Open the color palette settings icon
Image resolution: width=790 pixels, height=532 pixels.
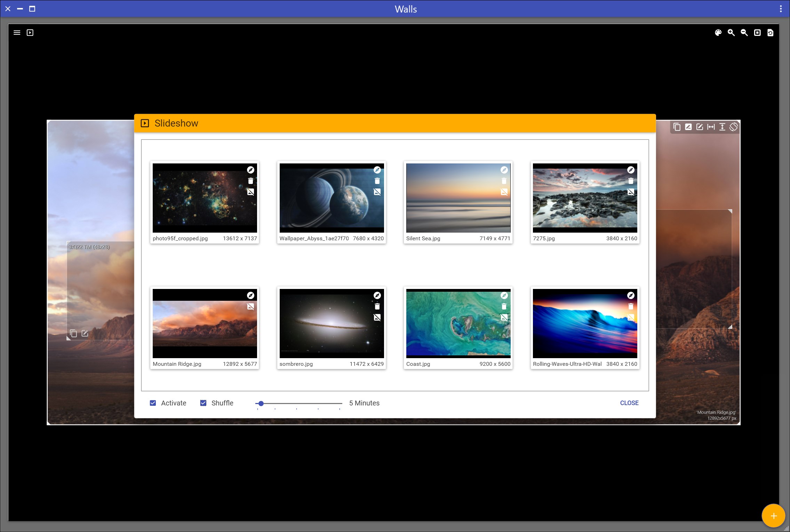pos(718,33)
